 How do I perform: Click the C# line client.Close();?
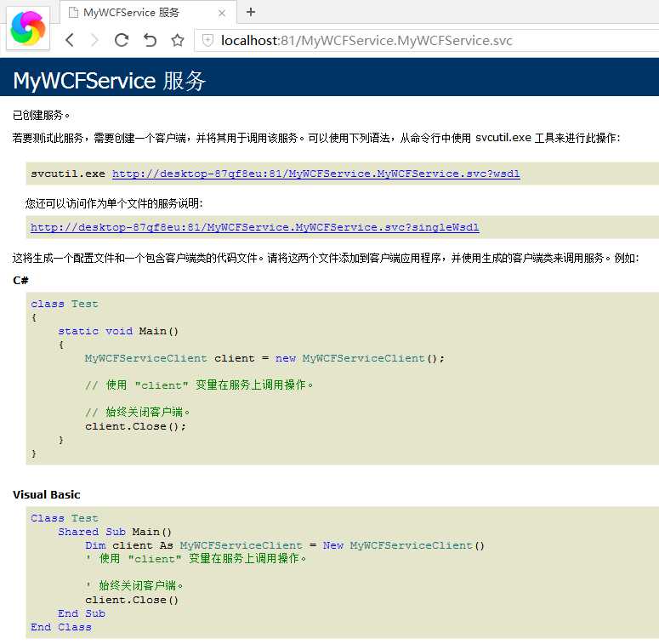pos(135,426)
